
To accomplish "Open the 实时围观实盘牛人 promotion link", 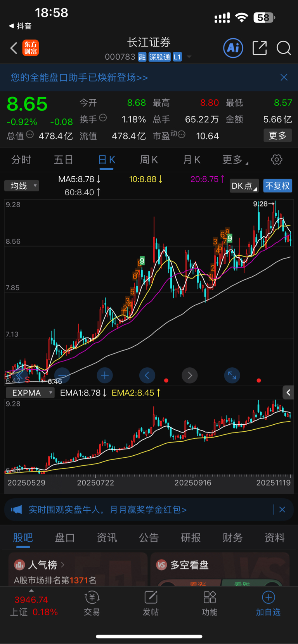I will [107, 510].
